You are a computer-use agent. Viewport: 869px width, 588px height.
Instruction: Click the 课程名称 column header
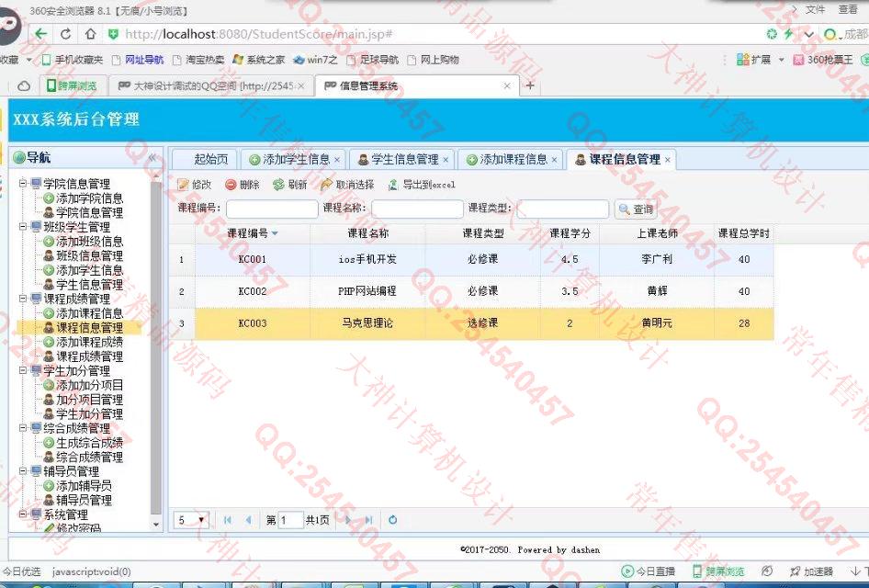coord(367,233)
